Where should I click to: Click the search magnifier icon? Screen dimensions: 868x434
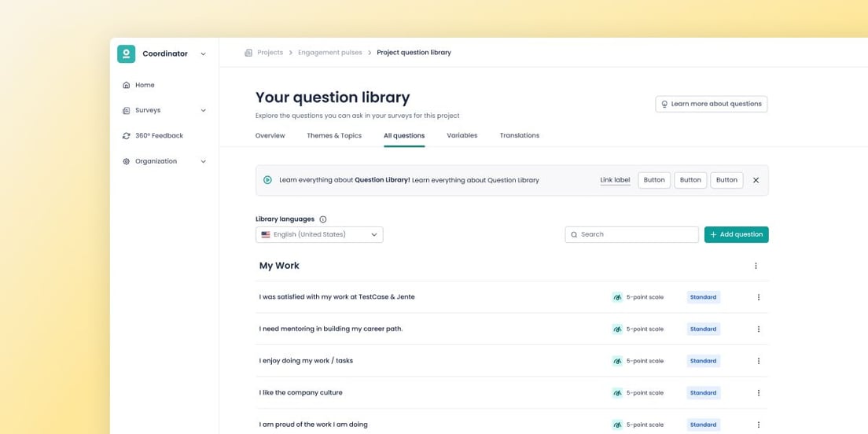[574, 235]
